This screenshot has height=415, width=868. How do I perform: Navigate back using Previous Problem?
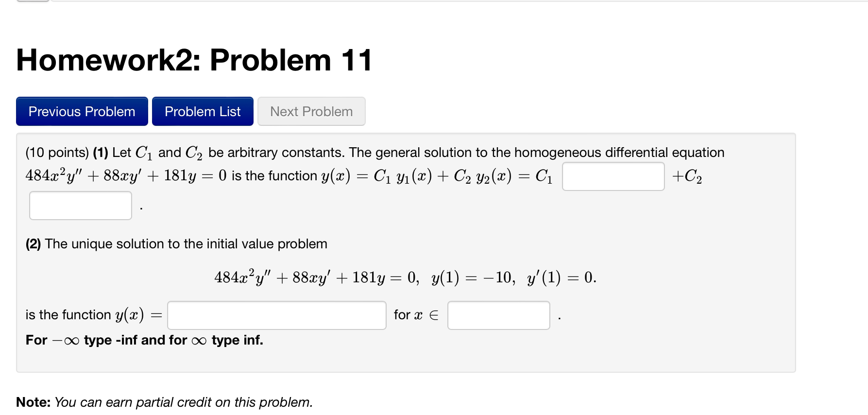tap(81, 111)
